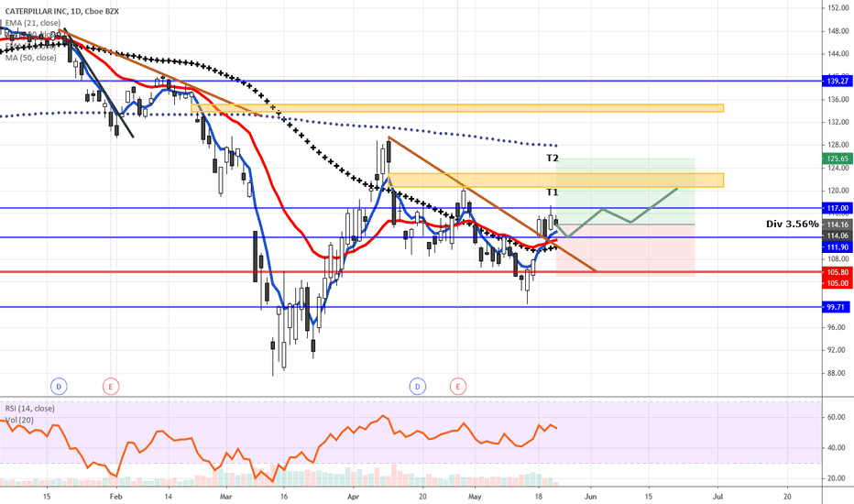Select the EMA (21, close) indicator legend

[x=33, y=23]
